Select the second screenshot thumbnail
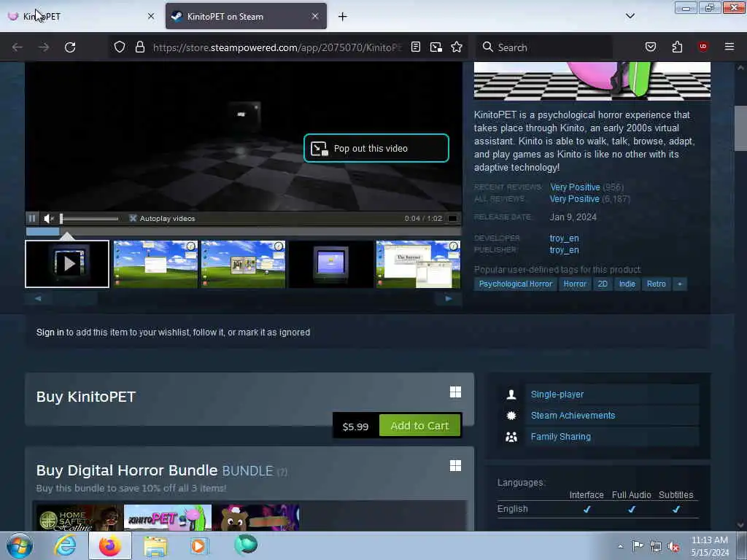Screen dimensions: 747x560 tap(155, 264)
